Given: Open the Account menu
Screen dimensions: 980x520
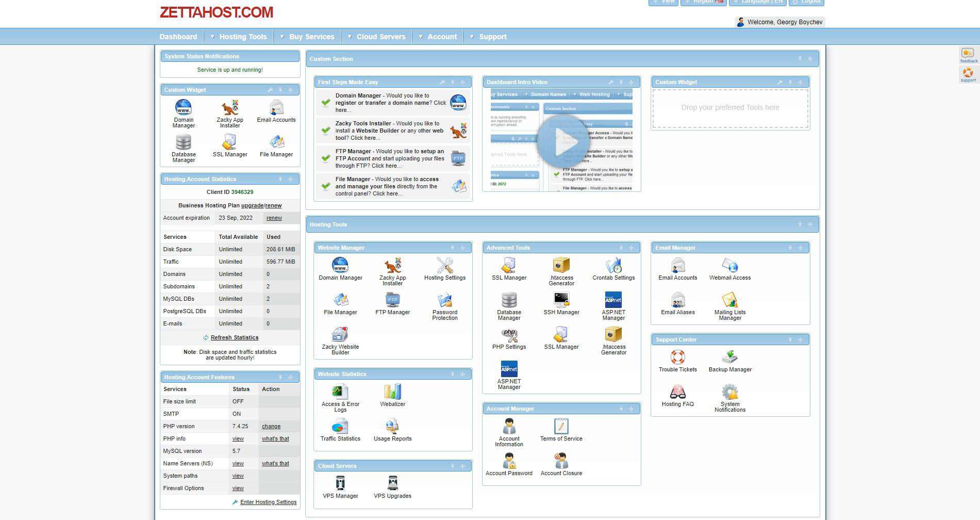Looking at the screenshot, I should tap(442, 37).
